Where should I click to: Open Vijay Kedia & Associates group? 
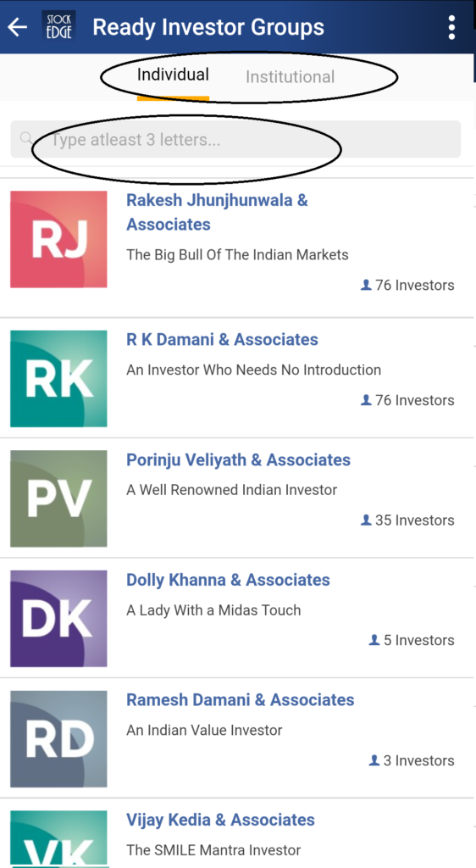tap(220, 820)
